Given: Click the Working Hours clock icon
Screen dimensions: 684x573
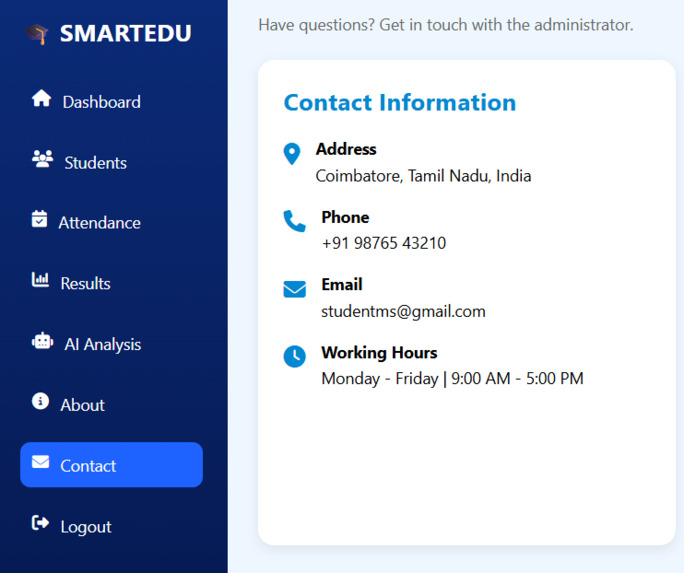Looking at the screenshot, I should pos(294,356).
